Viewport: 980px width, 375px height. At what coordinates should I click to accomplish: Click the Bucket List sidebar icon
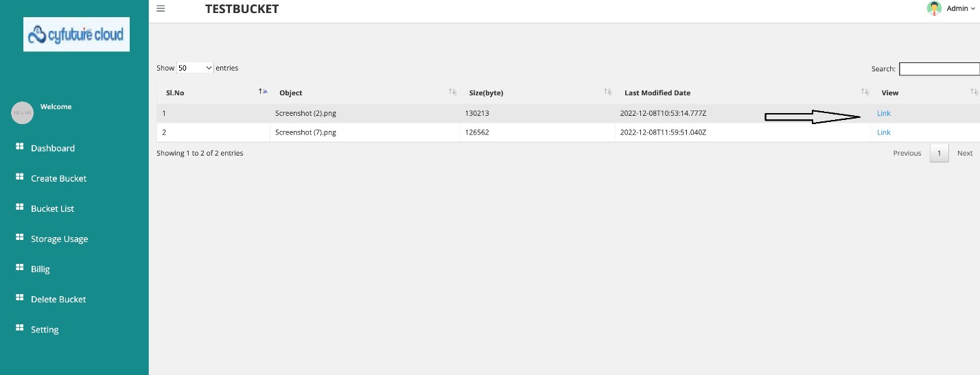coord(20,208)
